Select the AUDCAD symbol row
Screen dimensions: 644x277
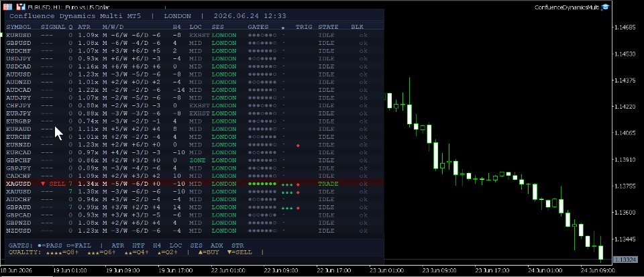(195, 90)
